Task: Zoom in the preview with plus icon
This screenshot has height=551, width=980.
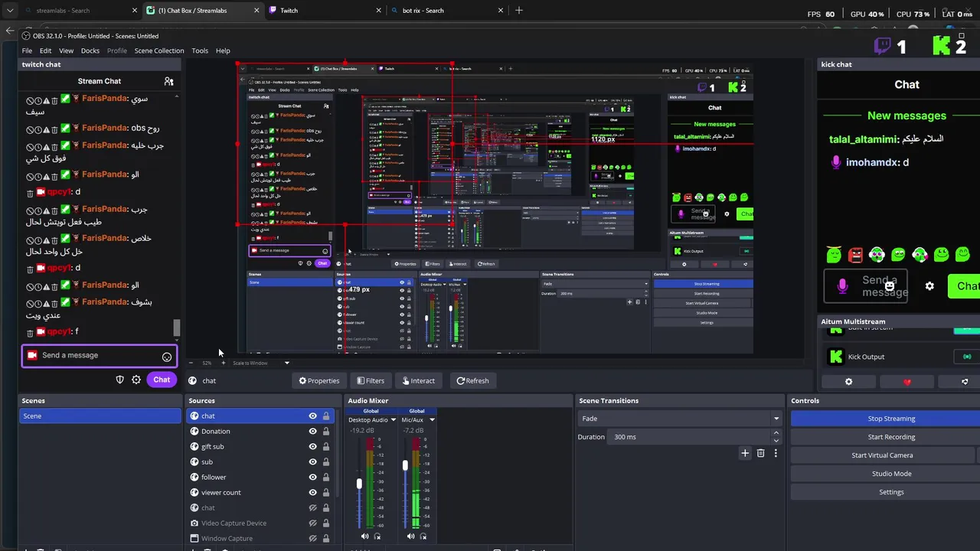Action: click(x=223, y=363)
